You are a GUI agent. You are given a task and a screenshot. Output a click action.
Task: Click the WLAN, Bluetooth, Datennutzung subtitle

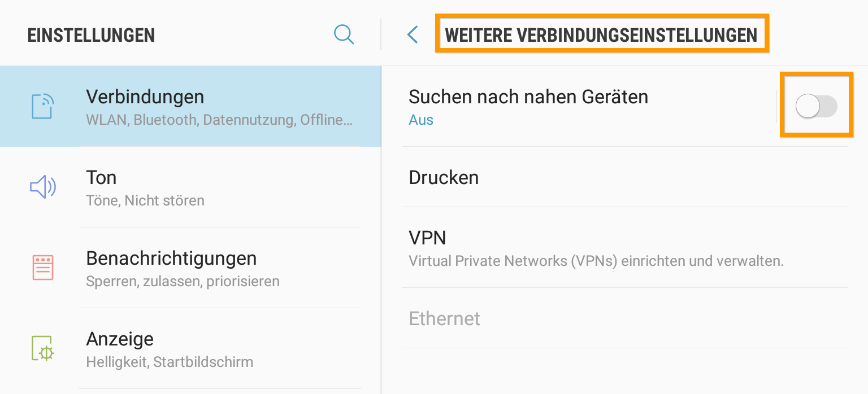[x=219, y=120]
